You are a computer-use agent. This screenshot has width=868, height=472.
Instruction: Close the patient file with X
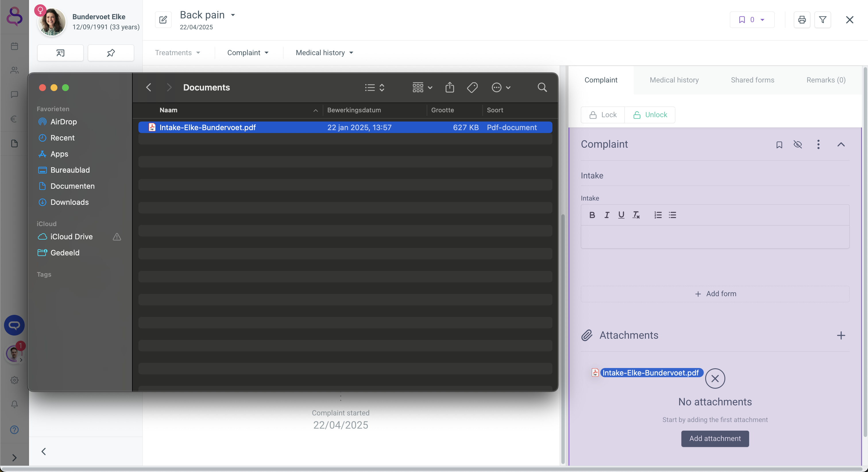point(849,20)
